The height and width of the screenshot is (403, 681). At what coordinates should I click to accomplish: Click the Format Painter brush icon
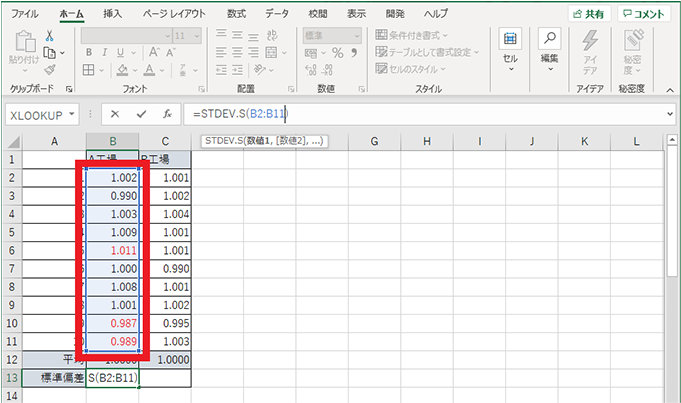pos(50,69)
